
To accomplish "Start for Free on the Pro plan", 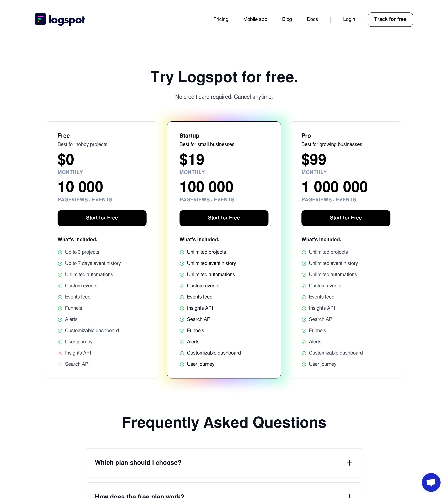I will (346, 218).
